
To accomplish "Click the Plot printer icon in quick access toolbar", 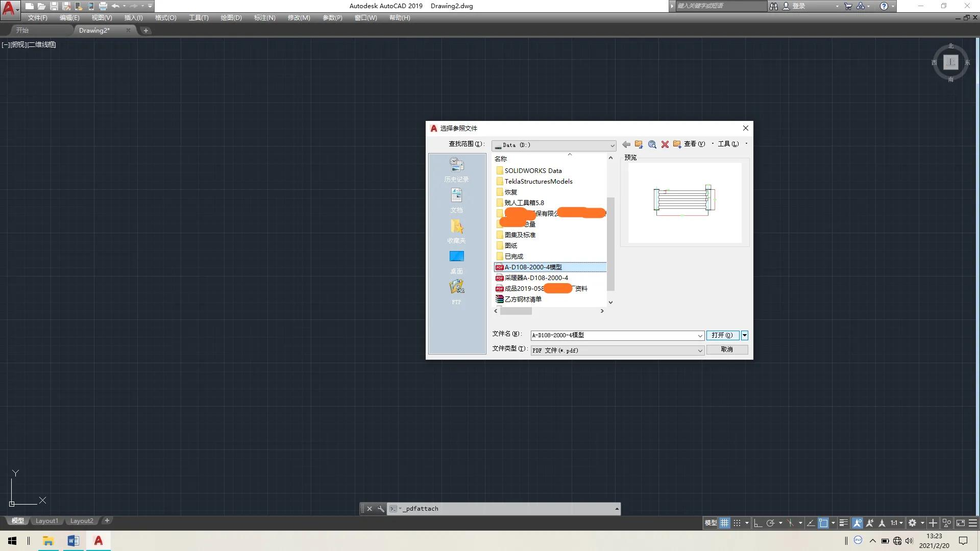I will (103, 6).
